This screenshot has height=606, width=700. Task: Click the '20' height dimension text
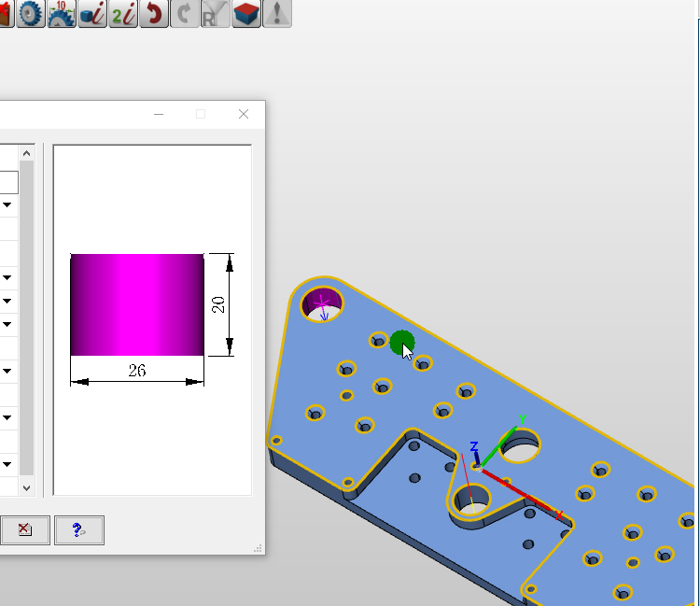[x=217, y=304]
